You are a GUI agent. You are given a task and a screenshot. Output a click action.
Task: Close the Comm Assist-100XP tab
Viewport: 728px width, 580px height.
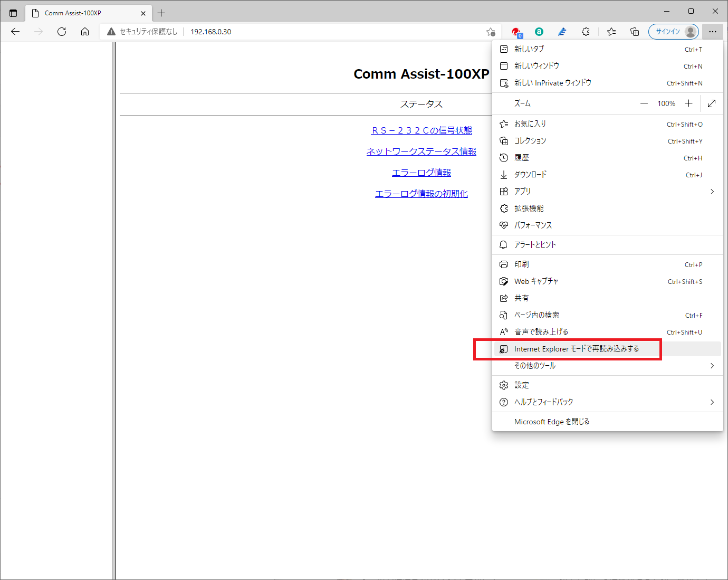click(x=143, y=13)
